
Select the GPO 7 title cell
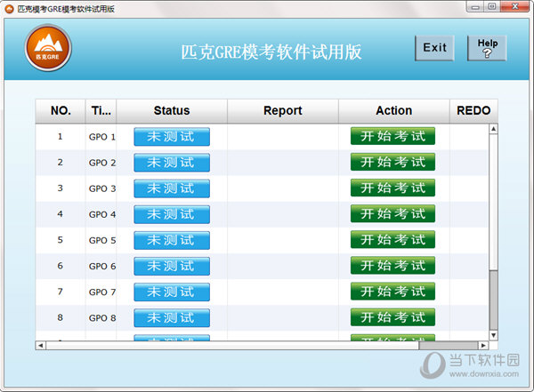[101, 292]
